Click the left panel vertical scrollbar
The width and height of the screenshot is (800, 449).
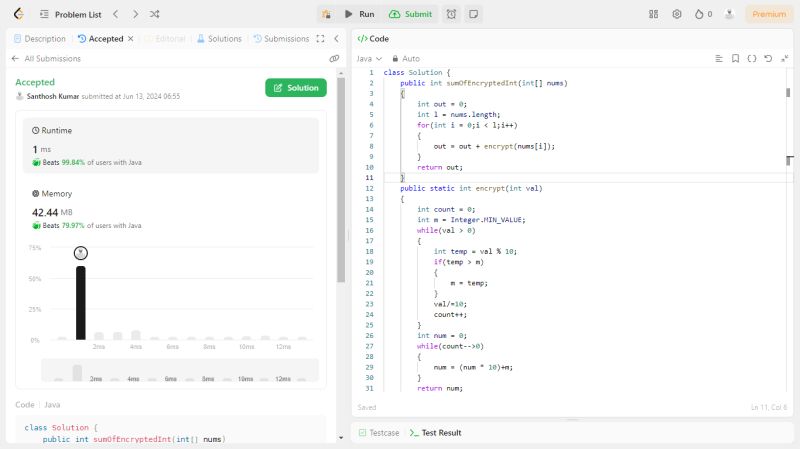coord(341,180)
